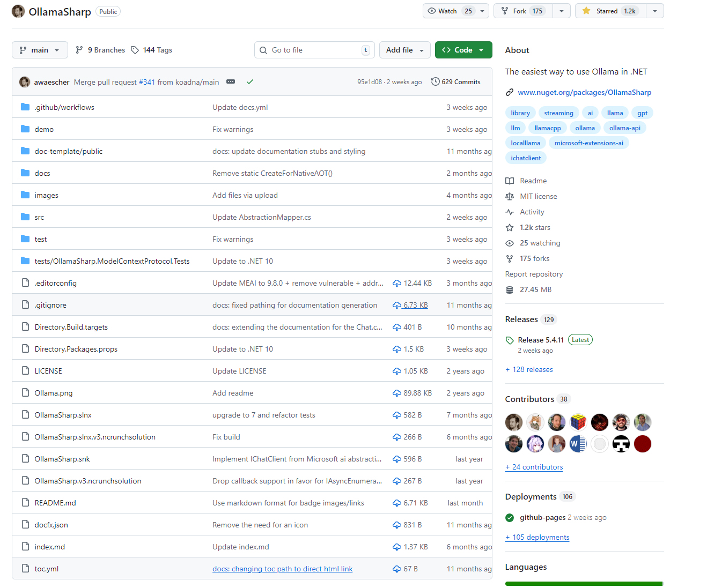707x588 pixels.
Task: Open the 95e1d08 commit hash
Action: pos(370,82)
